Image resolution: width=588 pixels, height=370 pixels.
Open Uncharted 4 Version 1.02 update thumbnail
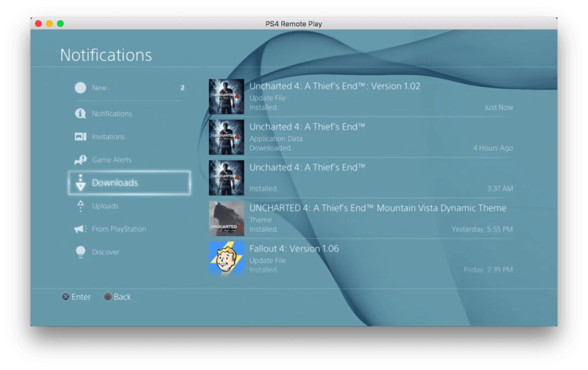[x=226, y=97]
